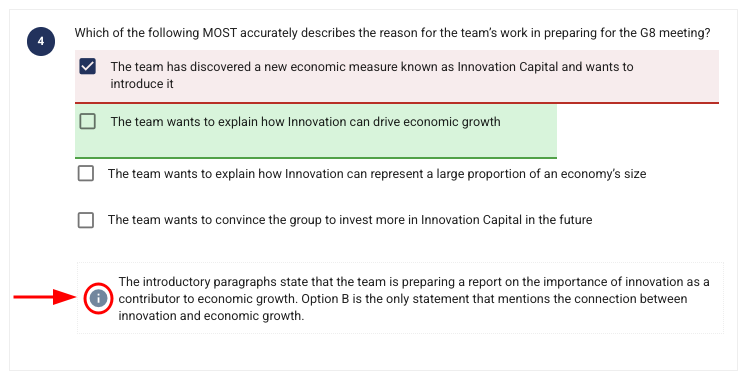Click the red line under the first option
The height and width of the screenshot is (380, 749).
pyautogui.click(x=397, y=103)
